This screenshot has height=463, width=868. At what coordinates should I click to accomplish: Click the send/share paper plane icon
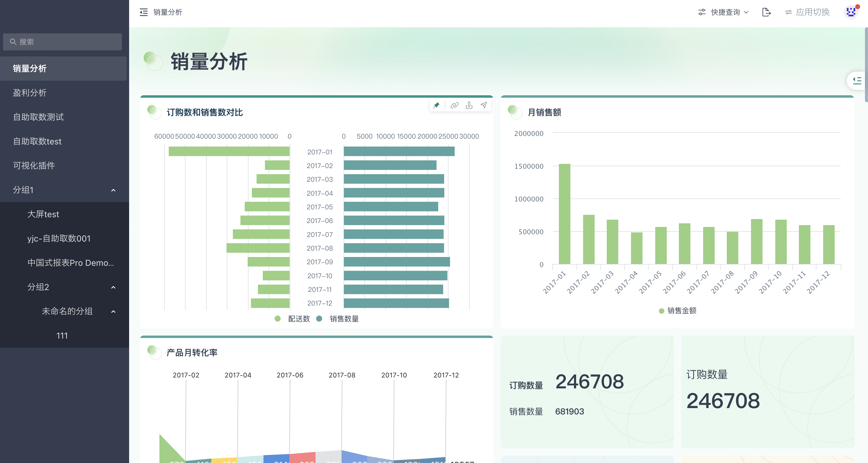[483, 105]
